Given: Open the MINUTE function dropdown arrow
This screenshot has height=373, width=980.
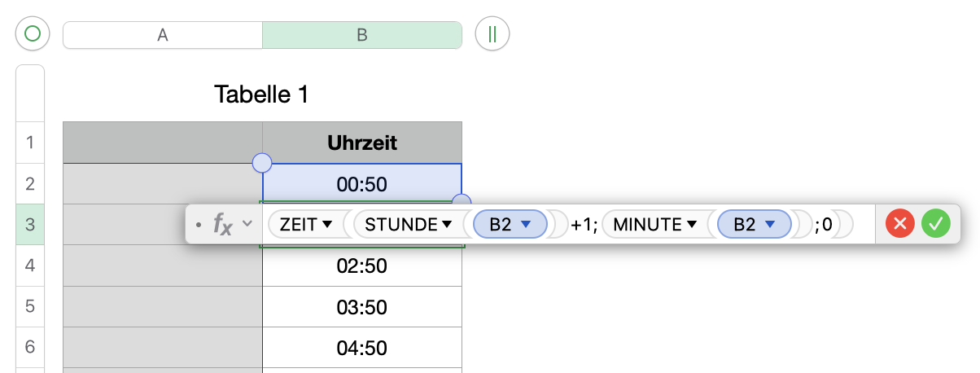Looking at the screenshot, I should (x=691, y=224).
